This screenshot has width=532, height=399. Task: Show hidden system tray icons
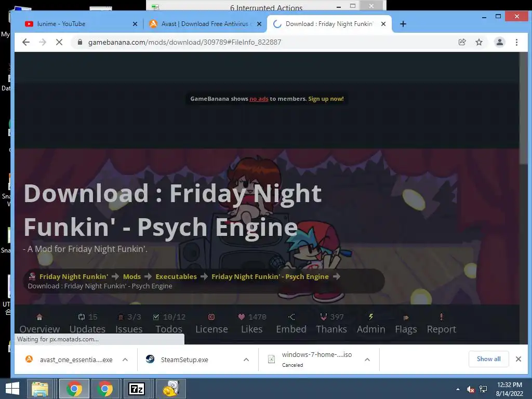point(458,389)
